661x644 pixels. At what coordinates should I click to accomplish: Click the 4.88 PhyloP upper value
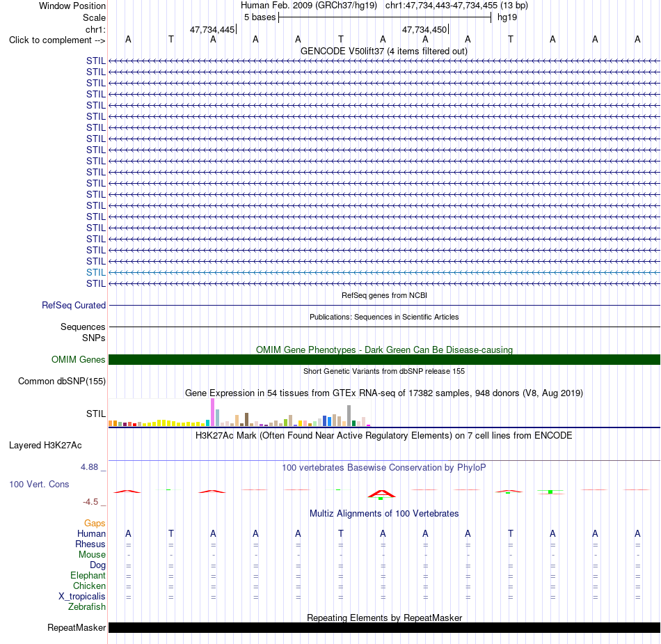tap(89, 467)
